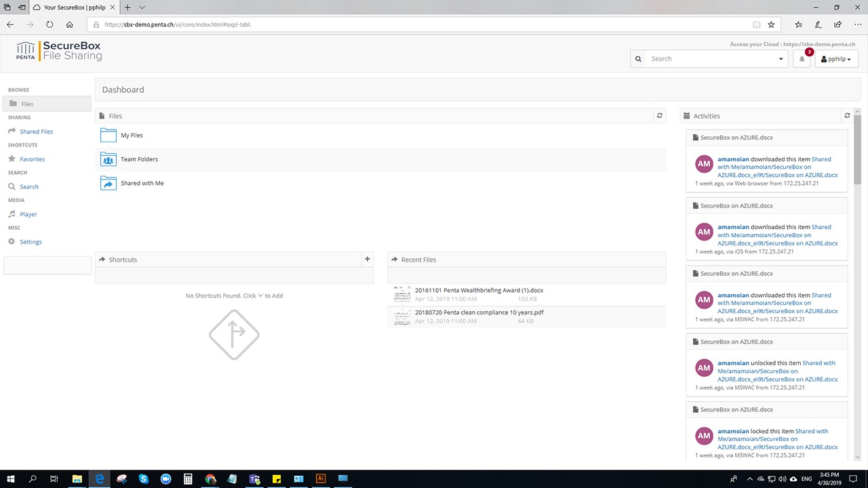Screen dimensions: 868x488
Task: Open link in the locked activity
Action: coord(777,439)
